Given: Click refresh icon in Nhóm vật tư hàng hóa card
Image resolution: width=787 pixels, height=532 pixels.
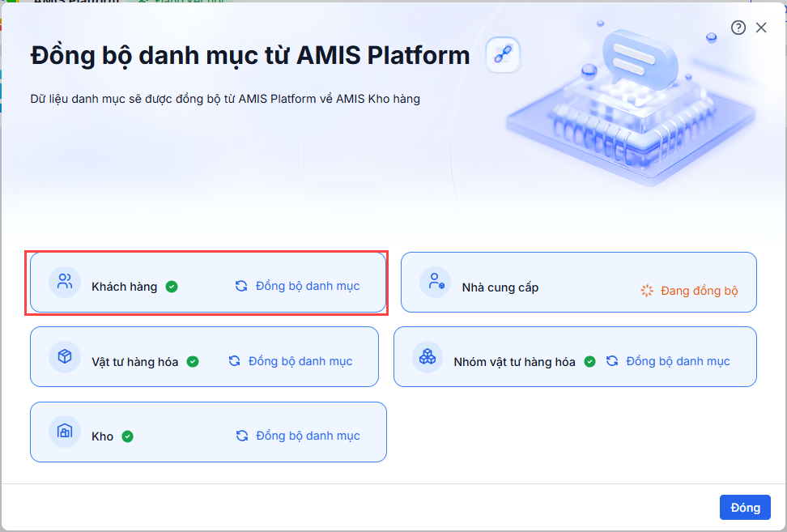Looking at the screenshot, I should [x=612, y=361].
